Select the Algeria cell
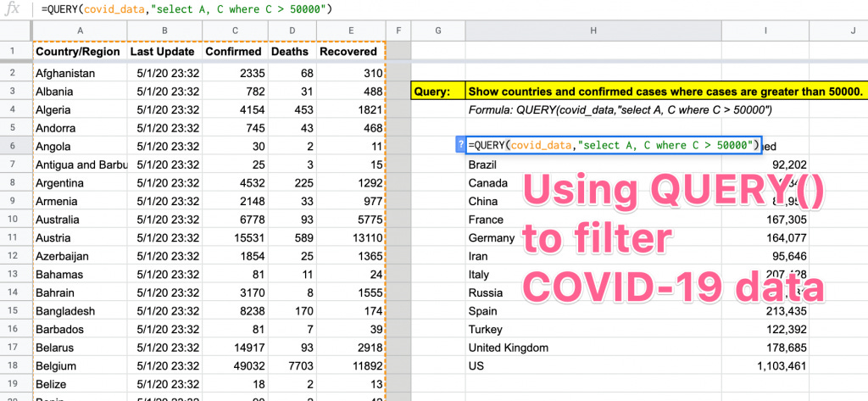This screenshot has width=868, height=401. point(81,109)
